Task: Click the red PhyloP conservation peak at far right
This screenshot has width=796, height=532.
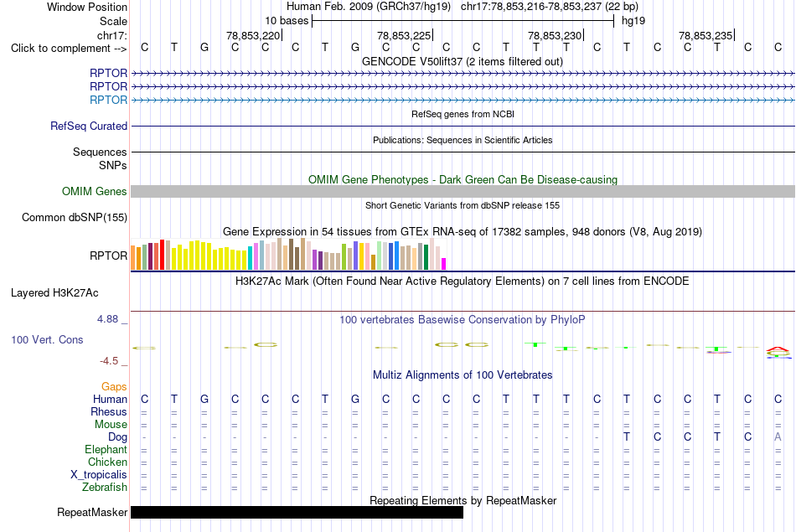Action: tap(778, 349)
